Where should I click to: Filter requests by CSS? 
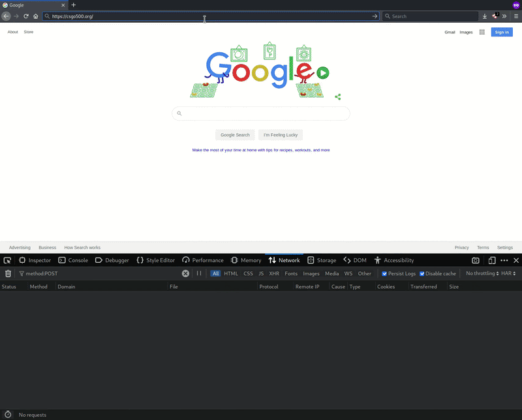pyautogui.click(x=248, y=273)
